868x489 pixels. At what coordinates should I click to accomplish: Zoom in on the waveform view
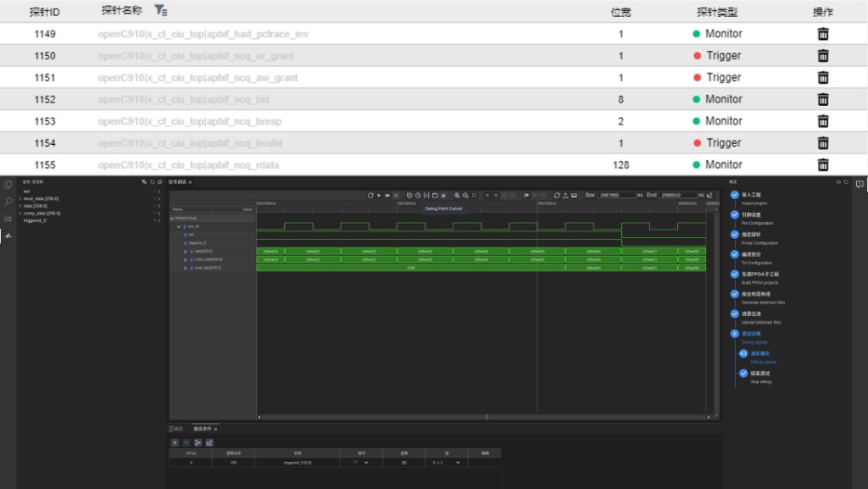(x=457, y=195)
